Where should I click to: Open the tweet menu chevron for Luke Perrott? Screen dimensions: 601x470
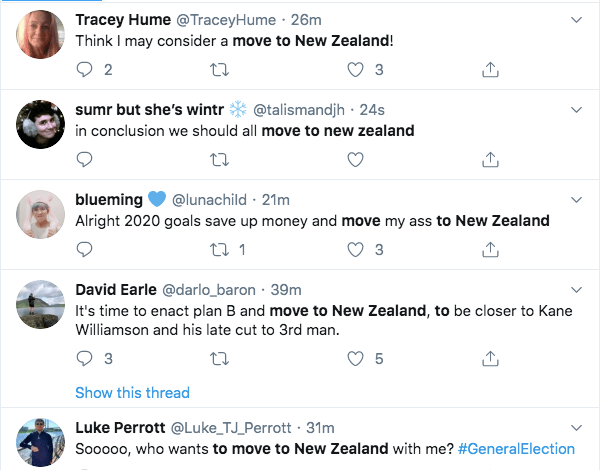pos(575,428)
